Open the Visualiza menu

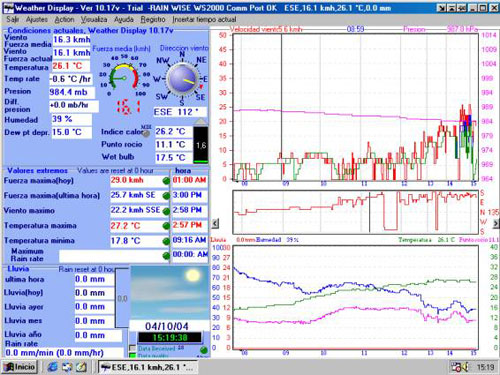[x=94, y=20]
